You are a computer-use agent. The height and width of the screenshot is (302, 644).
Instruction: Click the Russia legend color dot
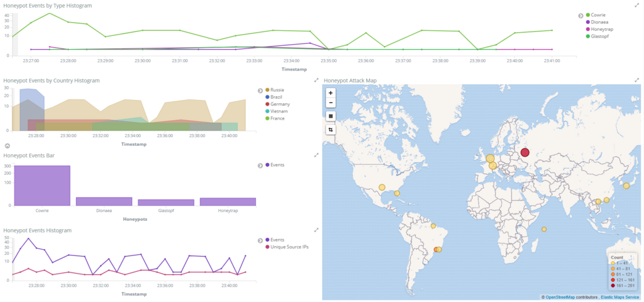point(268,90)
